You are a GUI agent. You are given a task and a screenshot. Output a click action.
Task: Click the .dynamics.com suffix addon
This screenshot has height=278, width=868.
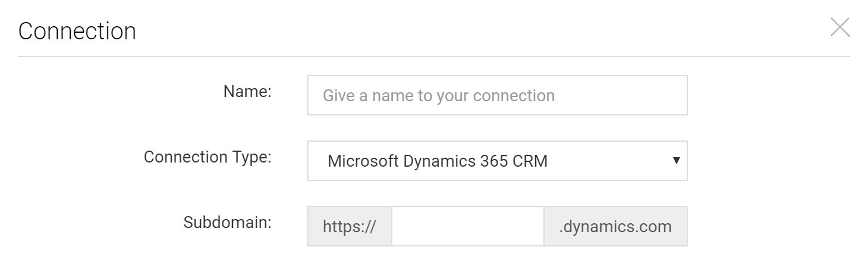click(615, 226)
